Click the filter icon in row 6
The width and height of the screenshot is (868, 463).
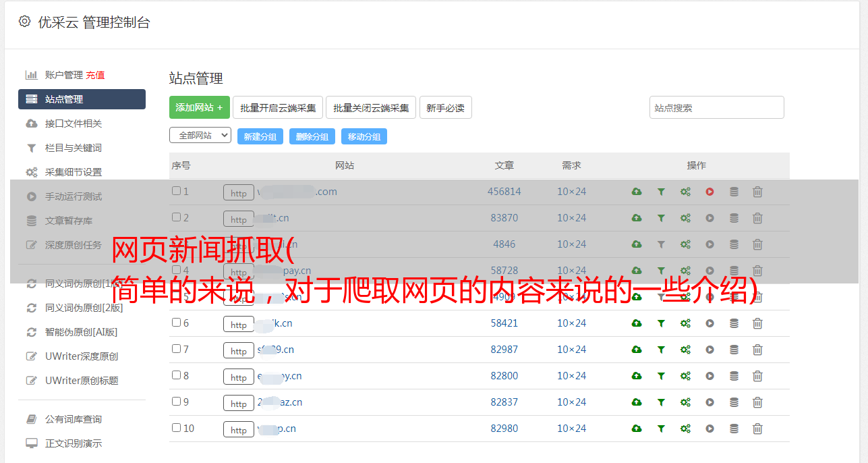click(661, 323)
